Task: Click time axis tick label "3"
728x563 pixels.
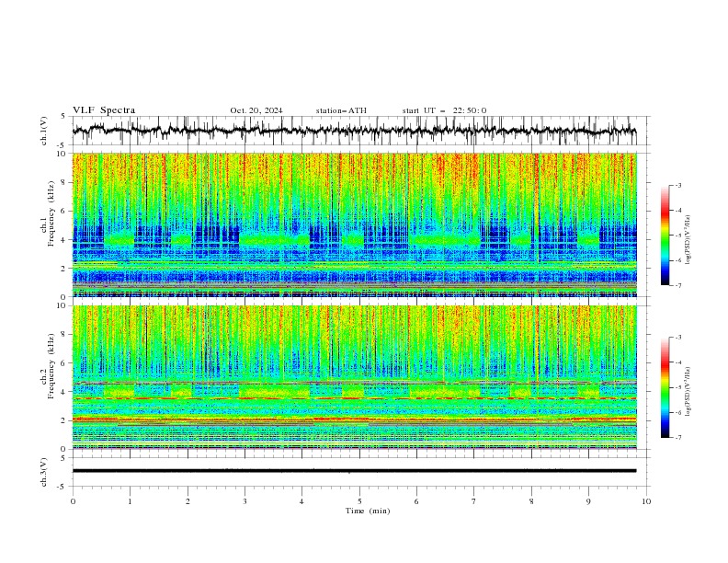Action: 245,501
